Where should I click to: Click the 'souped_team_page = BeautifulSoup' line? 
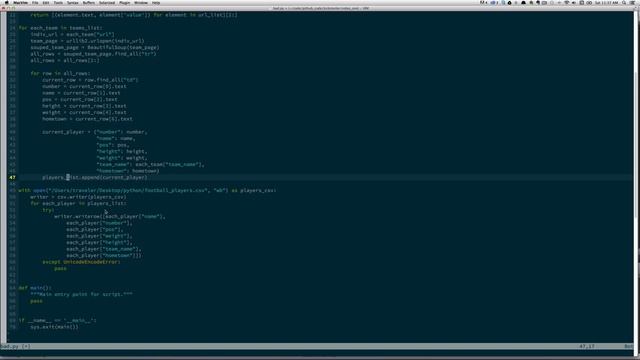click(95, 47)
